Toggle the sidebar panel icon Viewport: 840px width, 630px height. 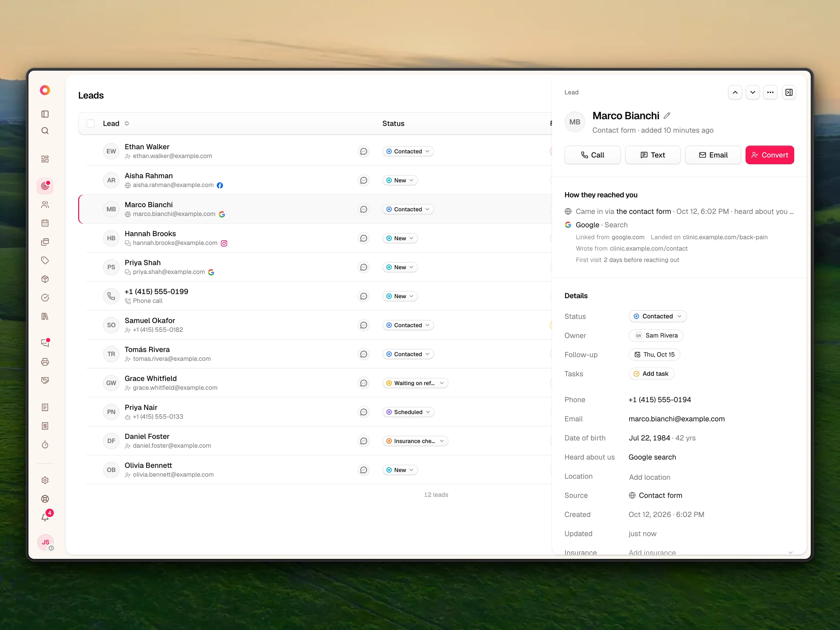[x=45, y=114]
